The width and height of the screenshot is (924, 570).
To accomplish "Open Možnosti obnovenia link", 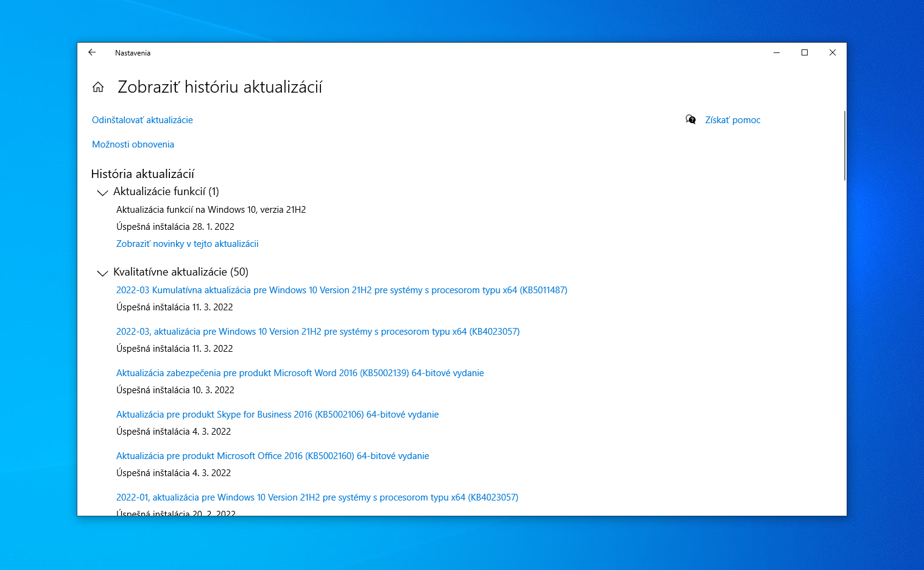I will [133, 144].
